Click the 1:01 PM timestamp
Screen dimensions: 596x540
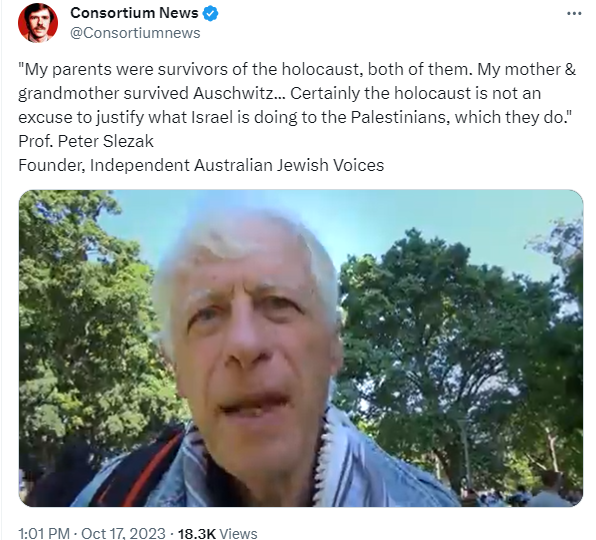44,533
